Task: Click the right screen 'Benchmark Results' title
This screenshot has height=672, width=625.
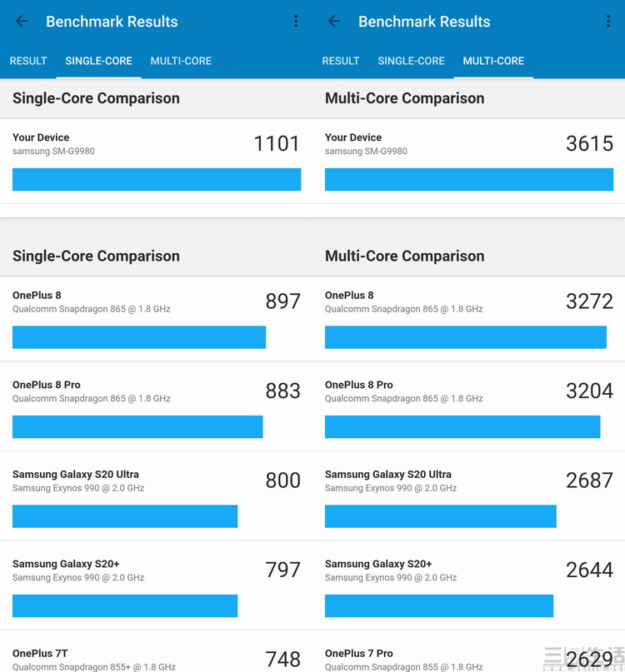Action: tap(424, 22)
